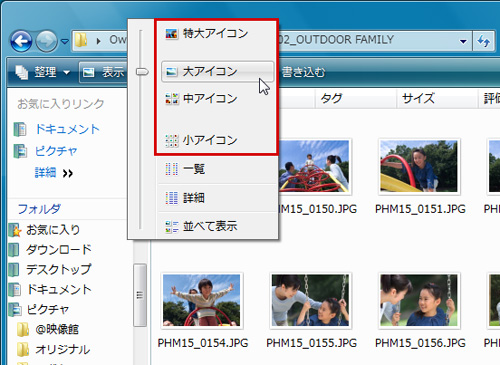500x365 pixels.
Task: Select thumbnail PHM15_0154.JPG
Action: (202, 301)
